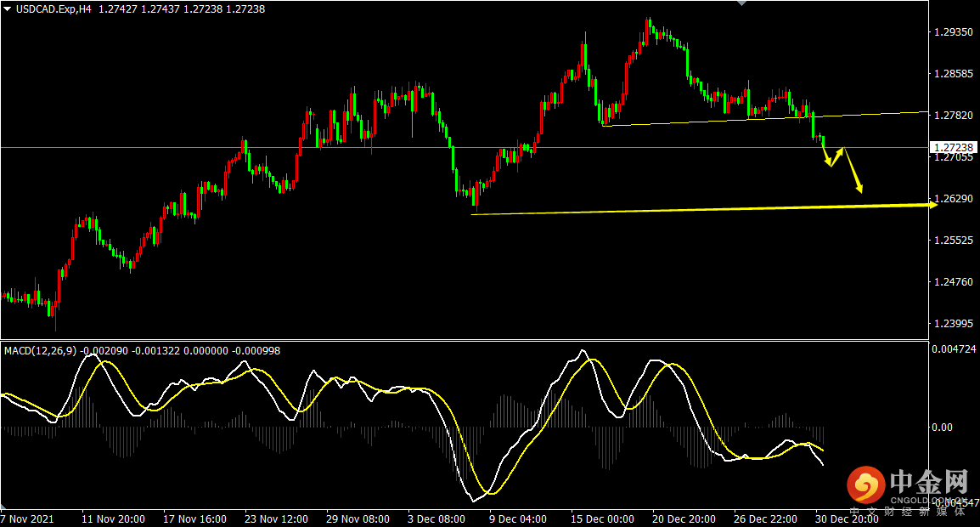Screen dimensions: 980x527
Task: Click the yellow arrowhead at 1.26290 line end
Action: [933, 204]
